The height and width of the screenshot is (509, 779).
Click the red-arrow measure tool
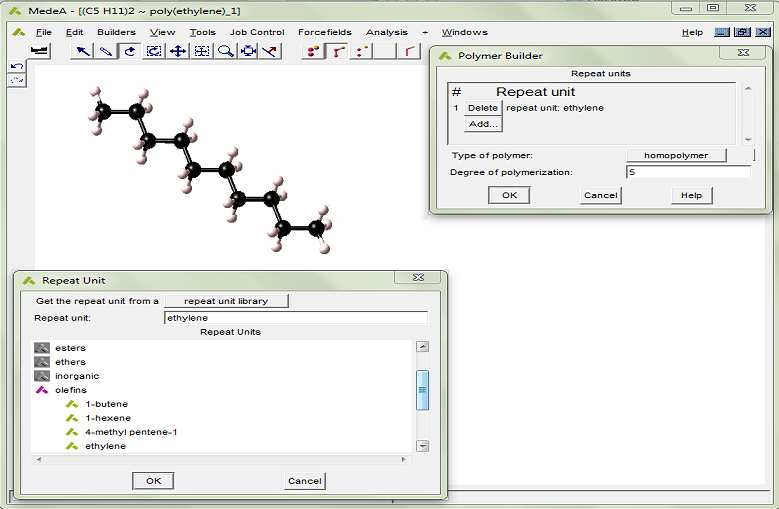(270, 51)
